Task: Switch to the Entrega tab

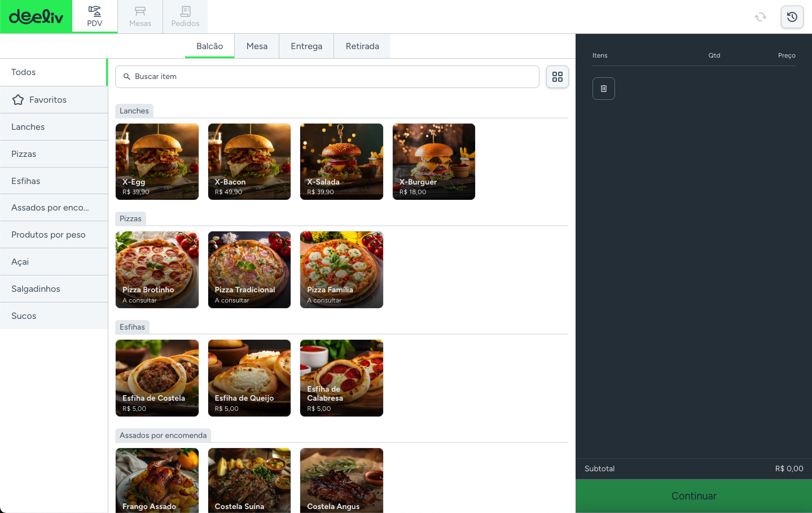Action: pyautogui.click(x=306, y=46)
